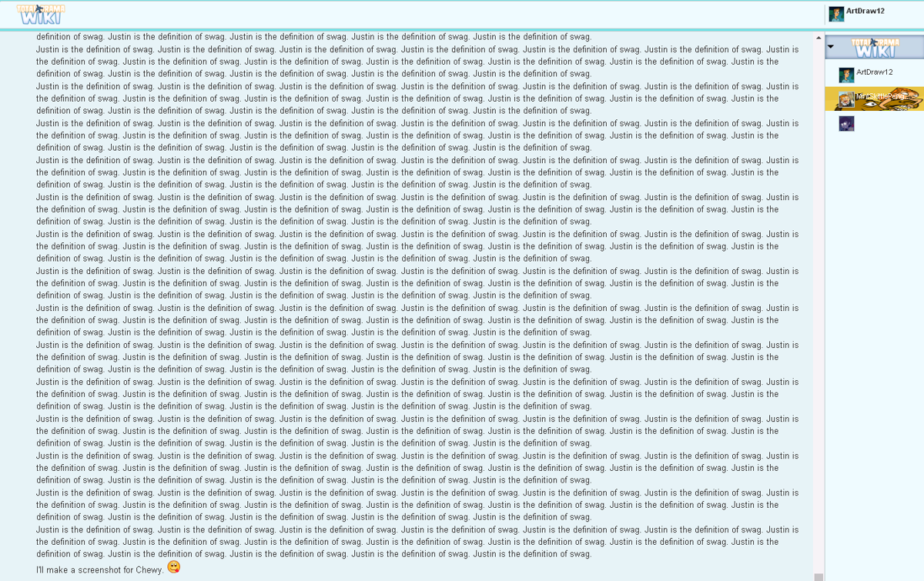
Task: Click MiniSkittlePeng's avatar in the user list
Action: (846, 99)
